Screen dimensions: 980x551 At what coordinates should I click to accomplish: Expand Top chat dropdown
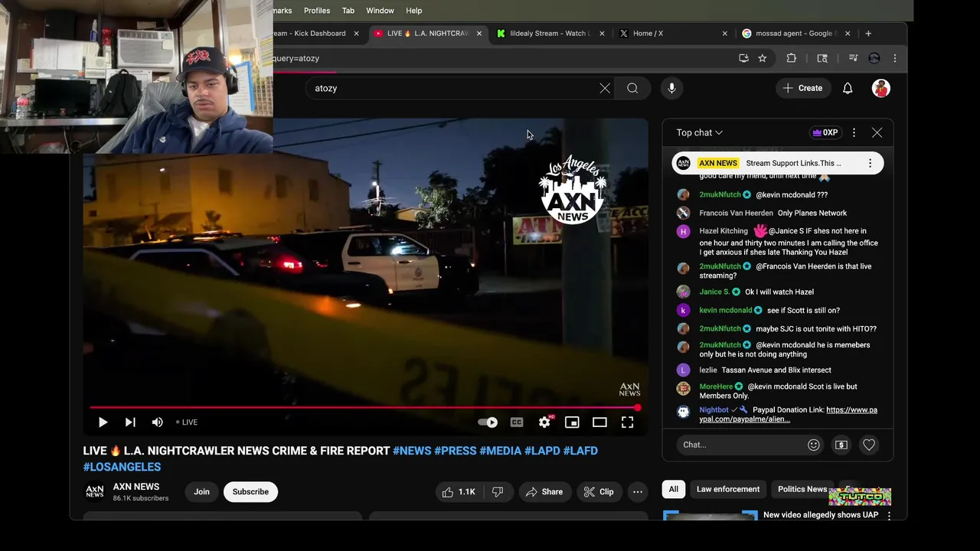pyautogui.click(x=699, y=132)
